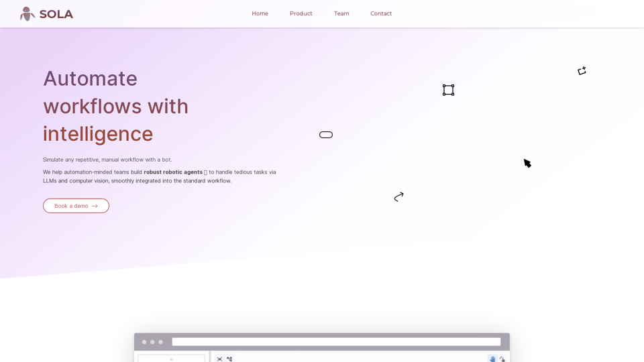Image resolution: width=644 pixels, height=362 pixels.
Task: Click the fit-view icon in mockup toolbar
Action: coord(219,359)
